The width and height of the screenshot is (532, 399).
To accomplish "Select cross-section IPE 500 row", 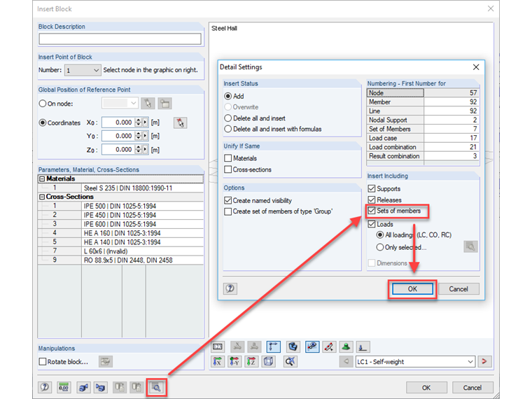I will pyautogui.click(x=121, y=206).
